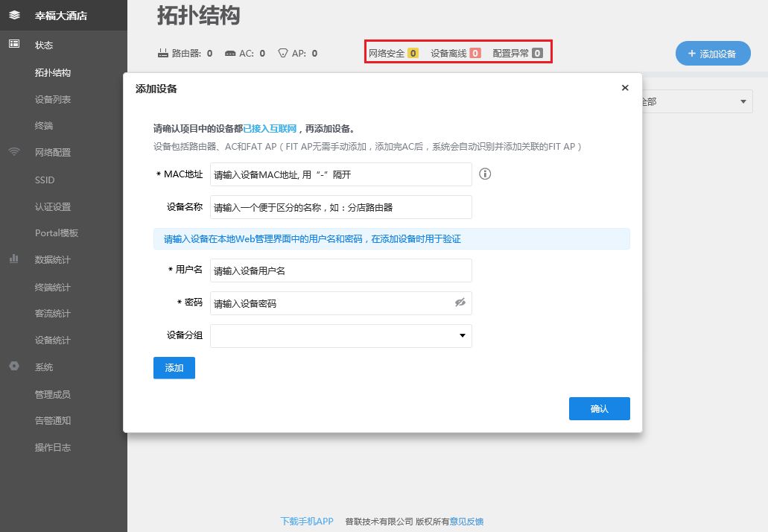Click the 已接入互联网 link
This screenshot has height=532, width=768.
(x=270, y=129)
